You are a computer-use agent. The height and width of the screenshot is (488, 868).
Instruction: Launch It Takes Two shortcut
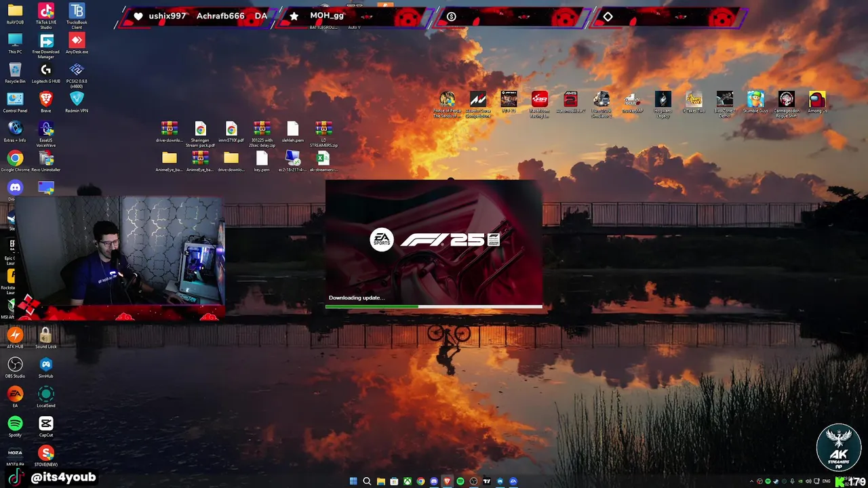[694, 102]
